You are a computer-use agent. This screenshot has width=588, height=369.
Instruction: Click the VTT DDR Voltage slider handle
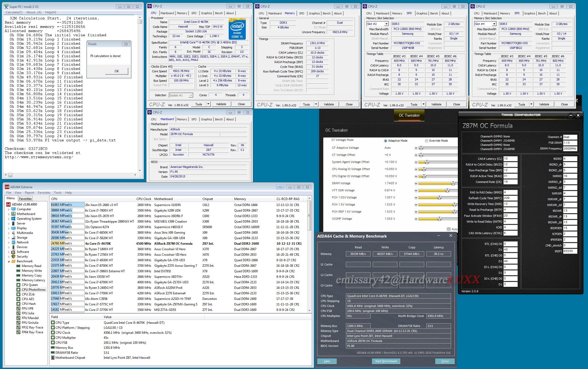[447, 191]
